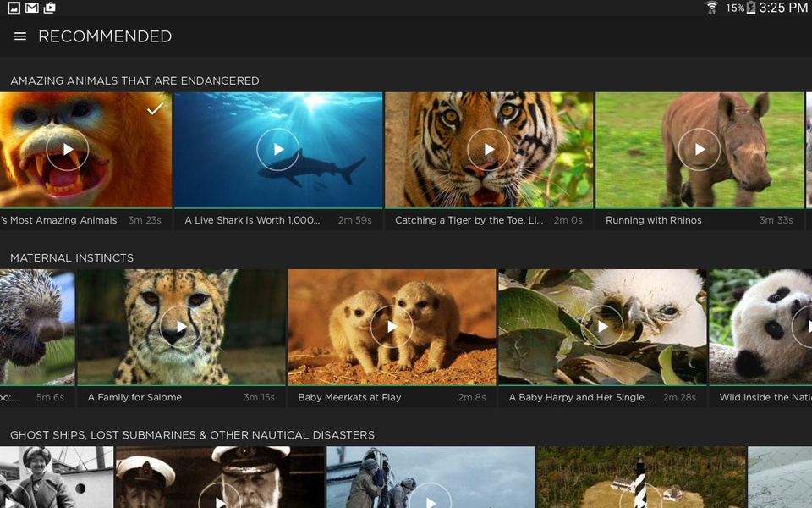Click 'Catching a Tiger by the Toe, Li...' title

click(469, 220)
